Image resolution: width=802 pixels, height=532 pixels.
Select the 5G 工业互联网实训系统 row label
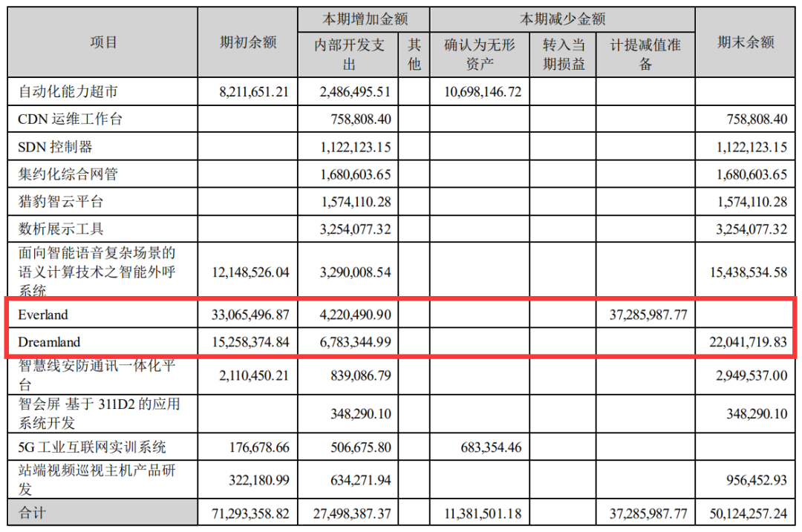coord(92,447)
